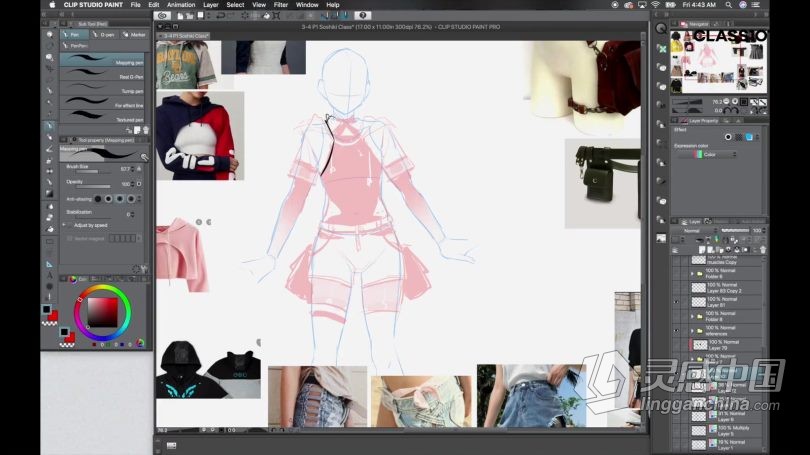Screen dimensions: 810x455
Task: Open Quick Access magnifier icon at dock top
Action: click(661, 29)
